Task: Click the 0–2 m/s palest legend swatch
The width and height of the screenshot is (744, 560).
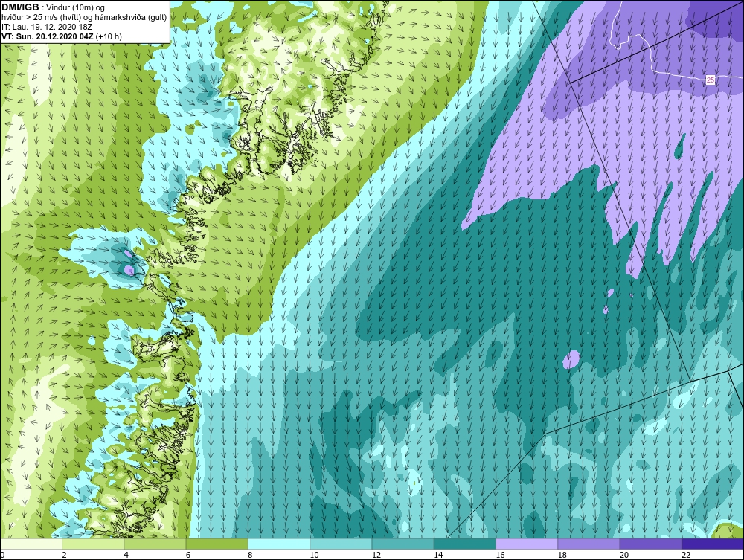Action: tap(31, 544)
